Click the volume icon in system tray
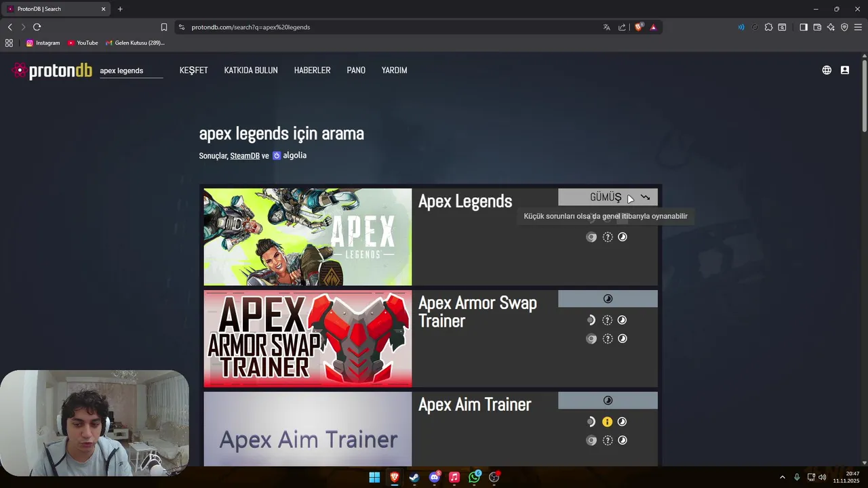This screenshot has height=488, width=868. [x=823, y=477]
